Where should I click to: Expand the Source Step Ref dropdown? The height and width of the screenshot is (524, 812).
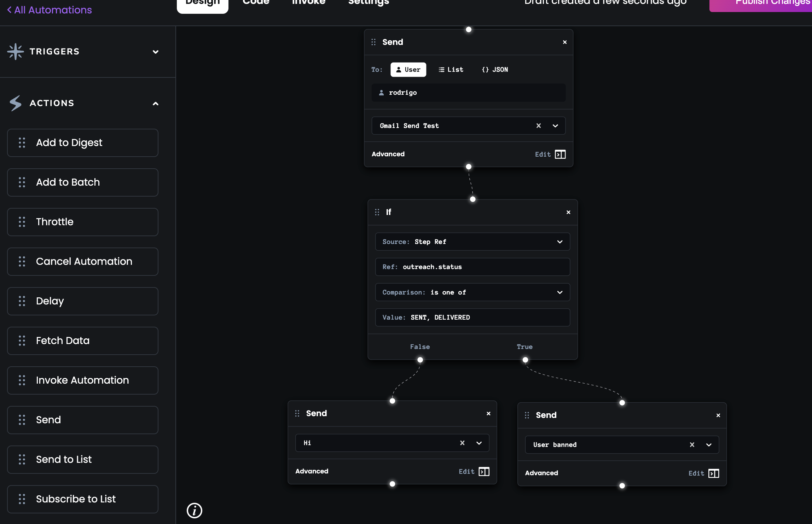[558, 241]
